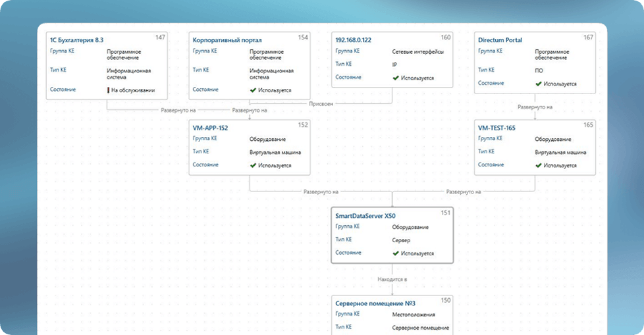Screen dimensions: 644x335
Task: Open the Directum Portal title link
Action: 500,40
